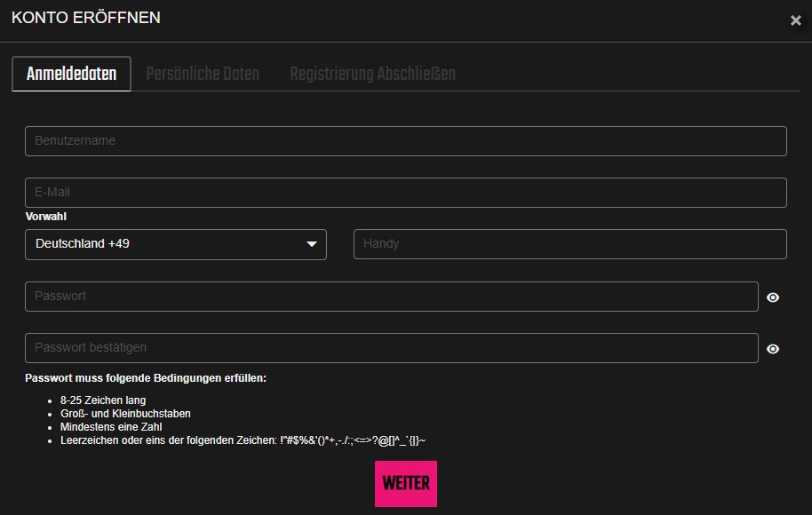
Task: Click the Passwort input box
Action: (x=391, y=297)
